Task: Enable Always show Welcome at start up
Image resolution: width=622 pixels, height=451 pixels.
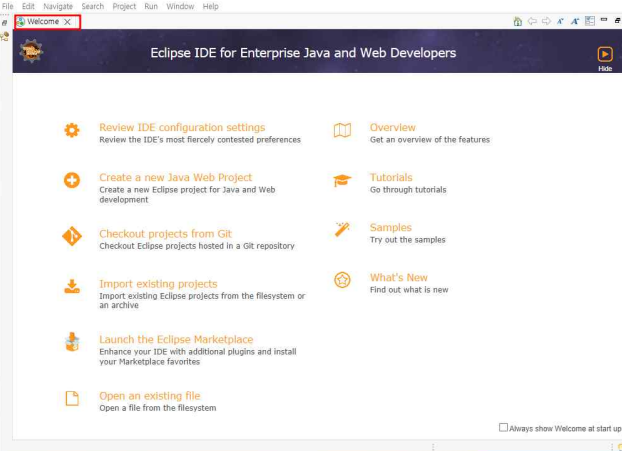Action: point(503,427)
